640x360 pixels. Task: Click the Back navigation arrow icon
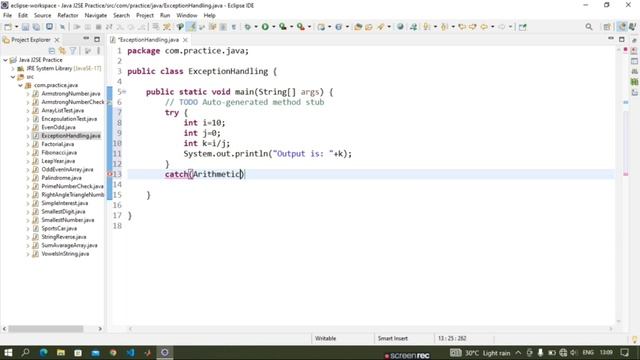(x=484, y=27)
